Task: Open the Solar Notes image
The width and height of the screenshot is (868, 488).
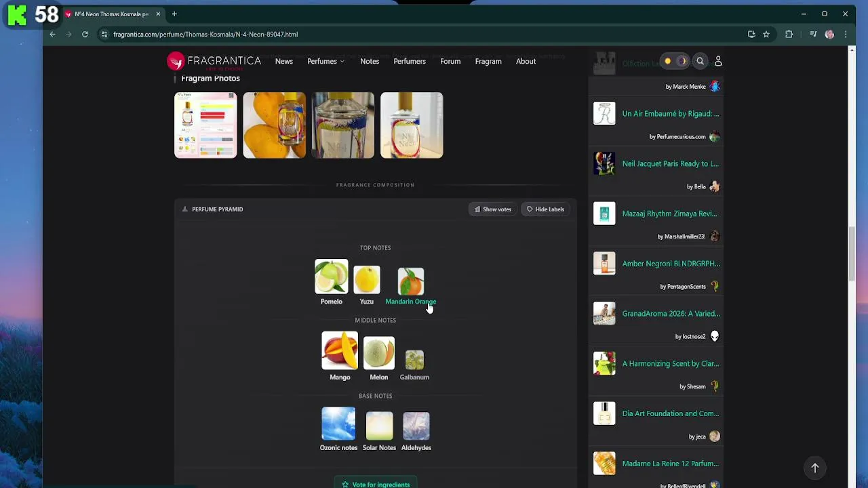Action: tap(379, 426)
